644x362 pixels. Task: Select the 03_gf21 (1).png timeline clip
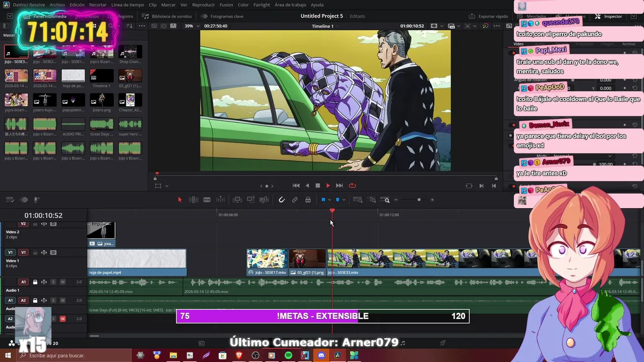coord(307,263)
